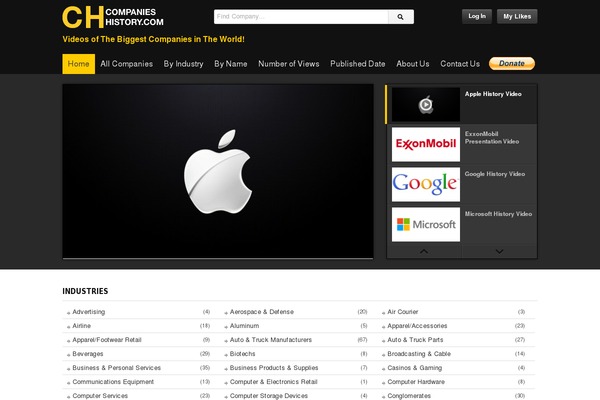600x400 pixels.
Task: Select the Home menu tab
Action: click(x=78, y=64)
